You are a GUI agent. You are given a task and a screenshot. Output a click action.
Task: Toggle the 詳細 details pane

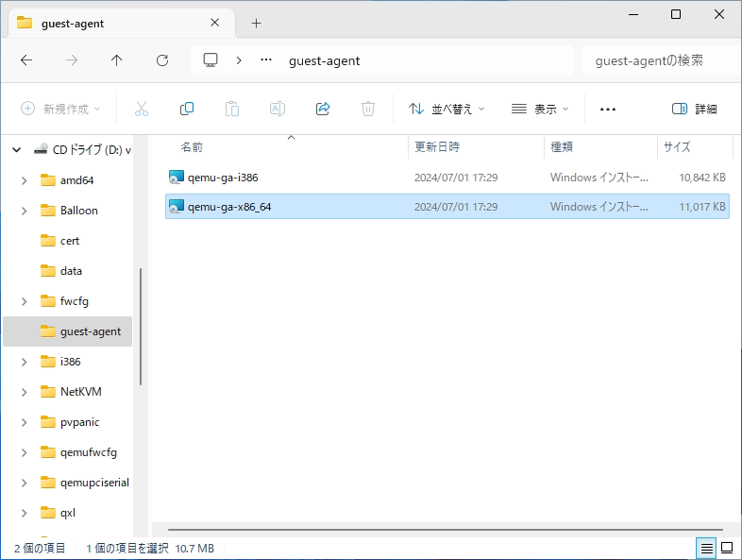click(694, 109)
